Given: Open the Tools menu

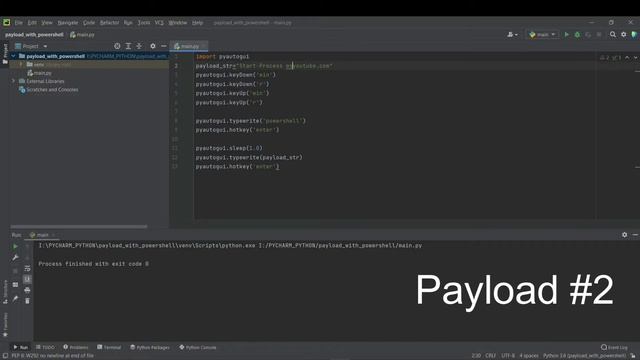Looking at the screenshot, I should tap(144, 23).
